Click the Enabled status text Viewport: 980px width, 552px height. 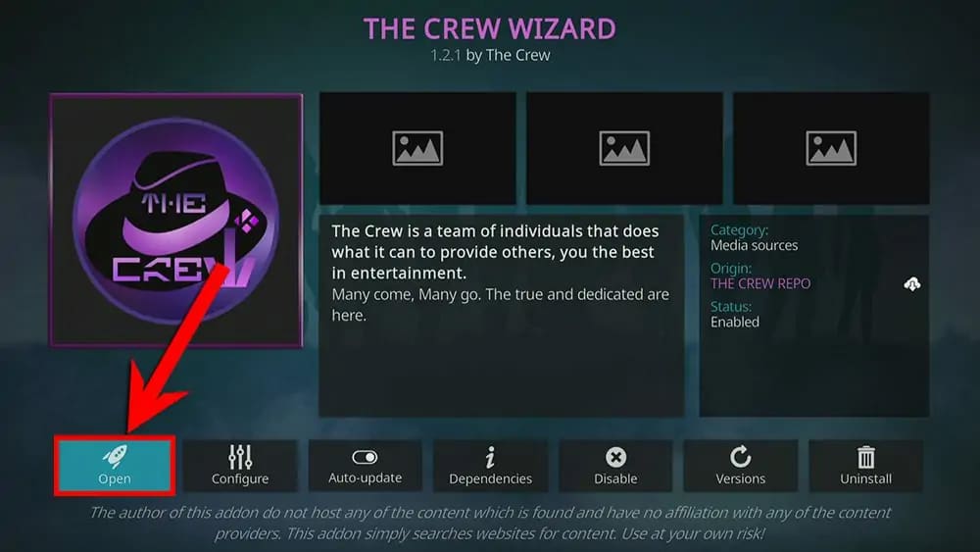735,322
